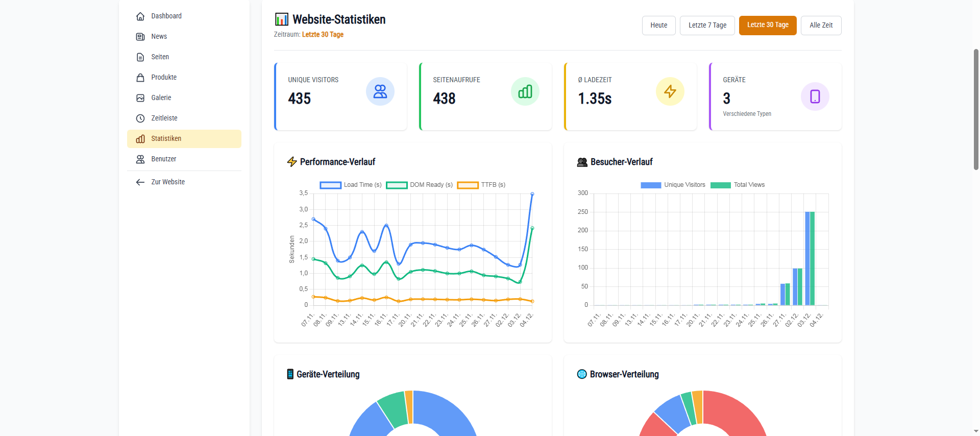
Task: Go back via Zur Website link
Action: point(167,182)
